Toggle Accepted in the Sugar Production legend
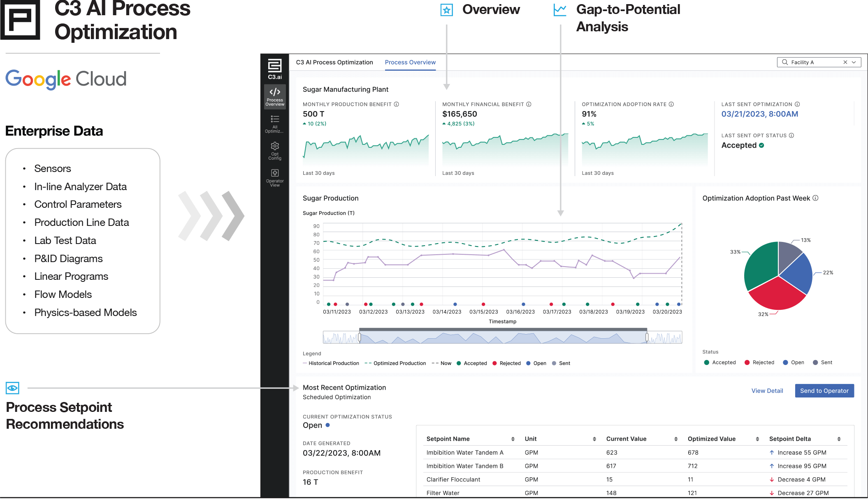The height and width of the screenshot is (502, 868). point(472,363)
